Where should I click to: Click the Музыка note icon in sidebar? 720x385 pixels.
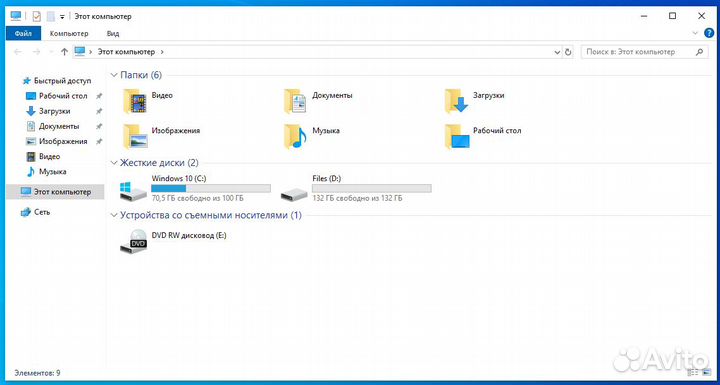pos(31,172)
